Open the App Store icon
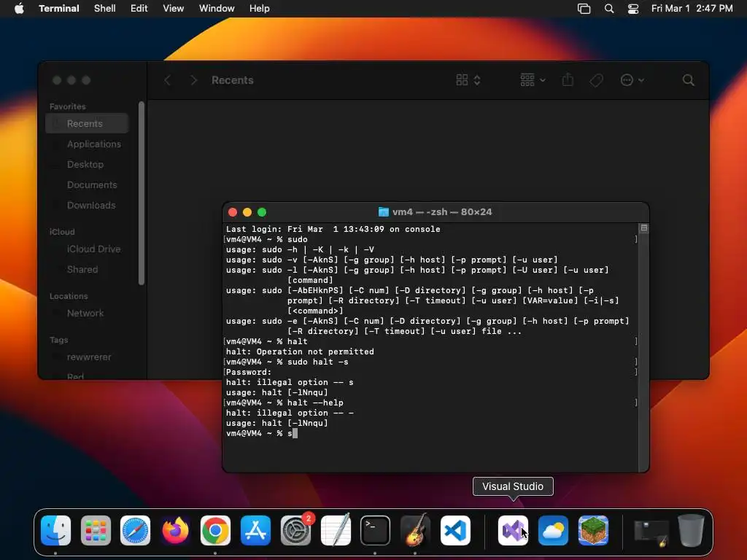Image resolution: width=747 pixels, height=560 pixels. click(255, 530)
